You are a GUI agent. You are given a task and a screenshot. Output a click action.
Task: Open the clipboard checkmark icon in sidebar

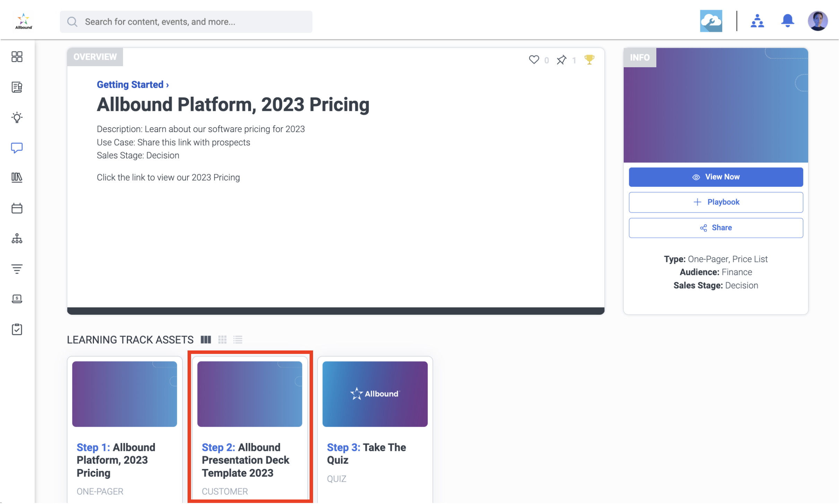tap(17, 329)
